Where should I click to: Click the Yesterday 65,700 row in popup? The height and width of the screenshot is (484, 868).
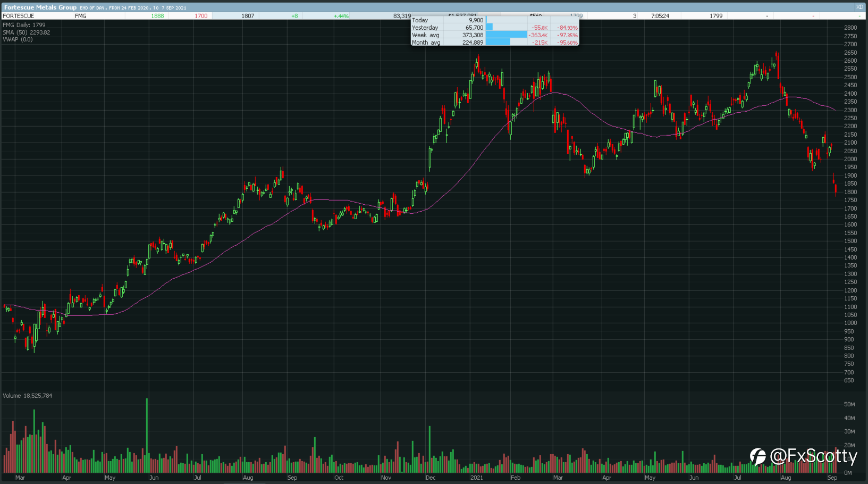pos(495,28)
